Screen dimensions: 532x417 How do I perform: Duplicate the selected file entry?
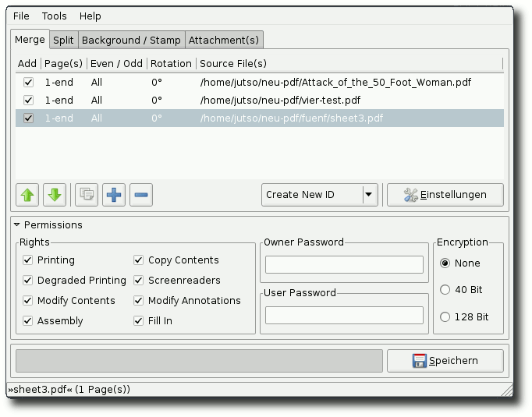click(87, 195)
